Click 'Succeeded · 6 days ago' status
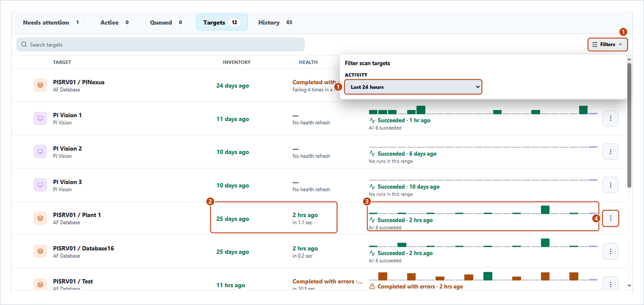This screenshot has height=305, width=644. pos(407,154)
